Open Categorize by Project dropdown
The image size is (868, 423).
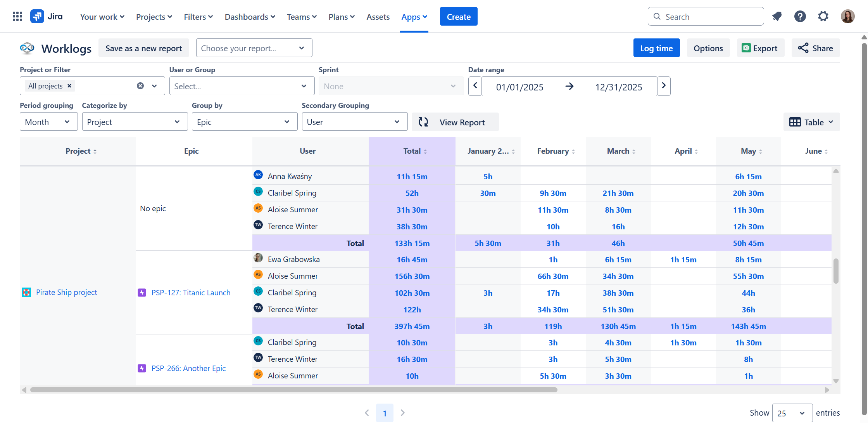(x=135, y=122)
